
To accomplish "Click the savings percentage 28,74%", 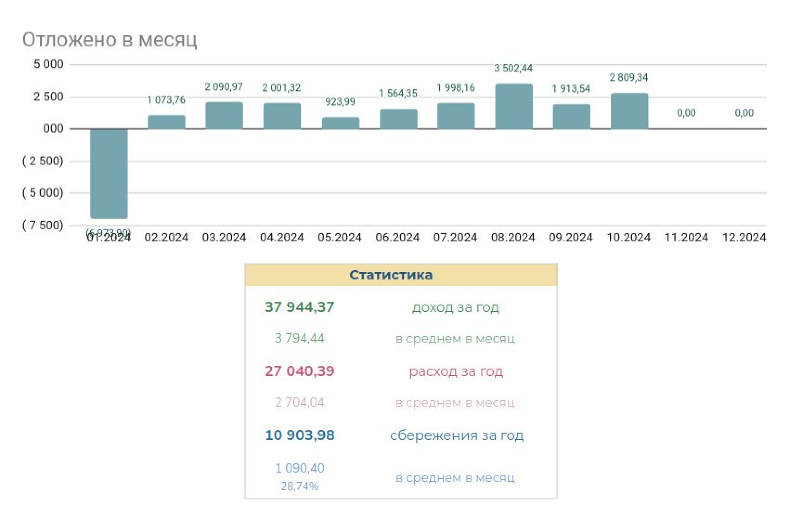I will [x=300, y=487].
